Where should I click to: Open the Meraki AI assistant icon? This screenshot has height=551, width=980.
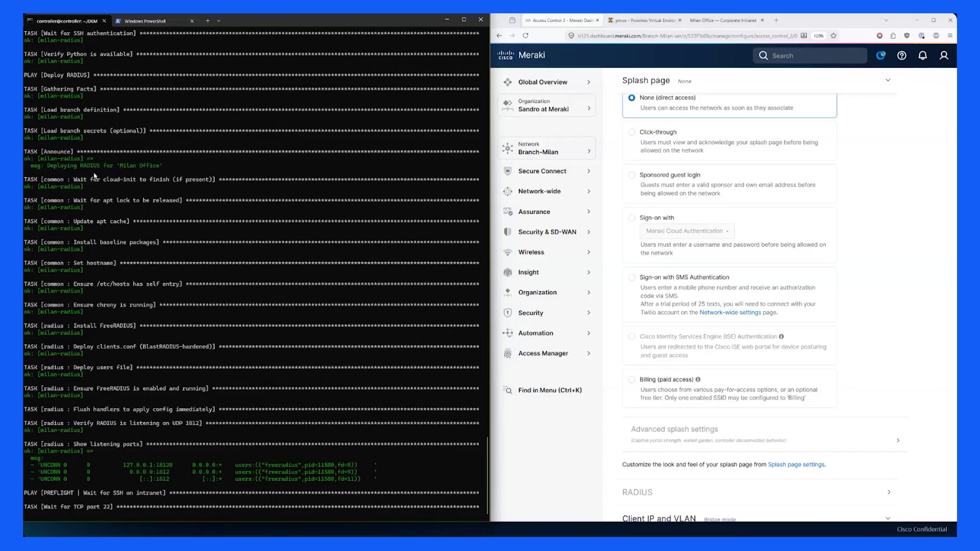coord(881,56)
